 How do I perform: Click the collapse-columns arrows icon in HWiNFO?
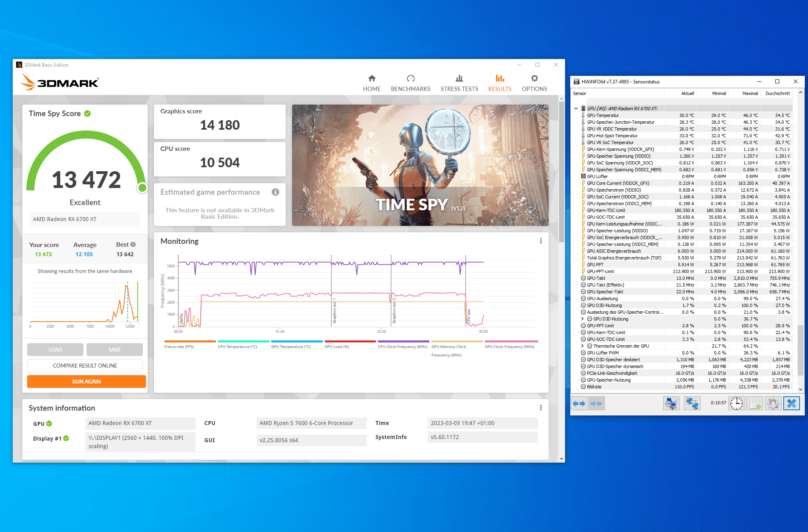tap(597, 403)
